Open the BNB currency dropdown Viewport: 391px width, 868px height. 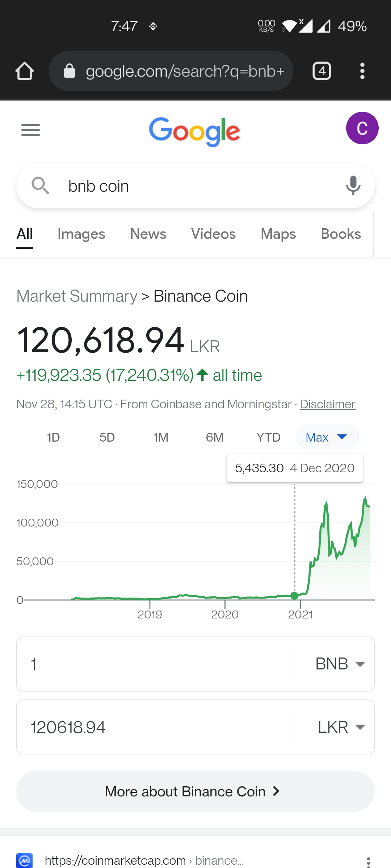tap(339, 664)
